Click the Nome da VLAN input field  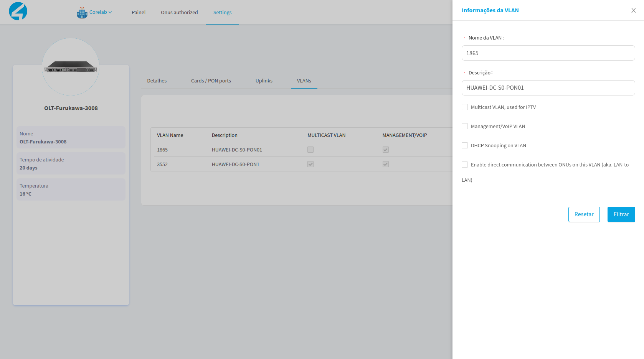pyautogui.click(x=548, y=53)
